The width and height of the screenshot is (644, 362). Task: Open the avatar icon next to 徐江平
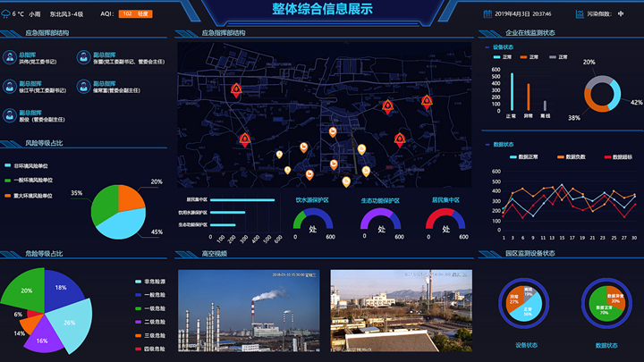(10, 87)
